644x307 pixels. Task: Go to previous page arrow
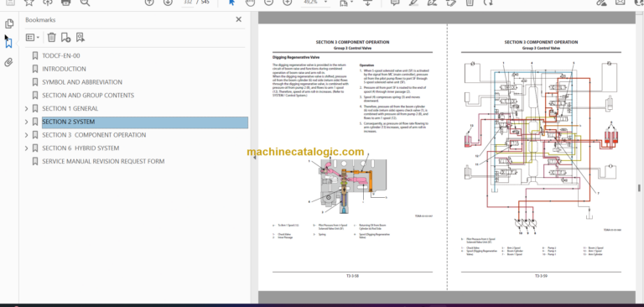tap(149, 2)
